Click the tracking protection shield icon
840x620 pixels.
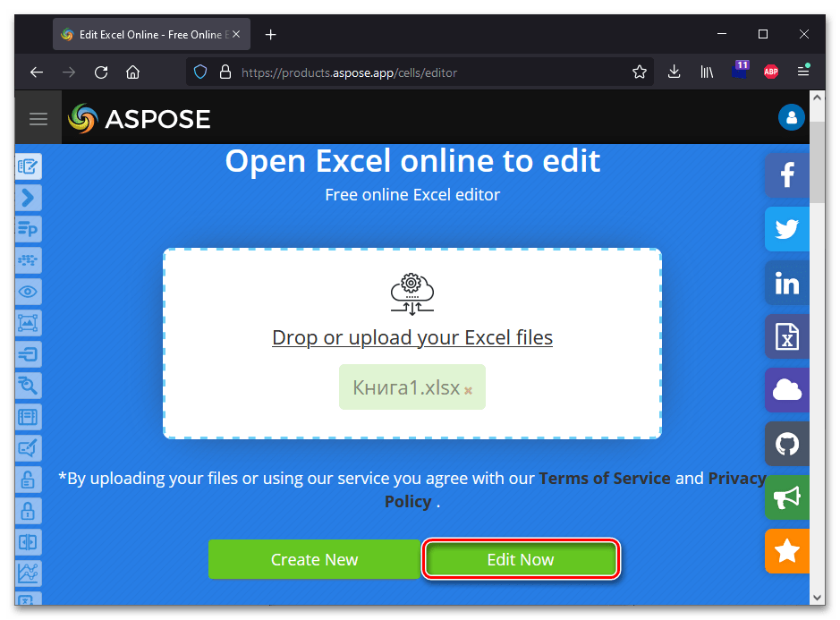pyautogui.click(x=200, y=72)
